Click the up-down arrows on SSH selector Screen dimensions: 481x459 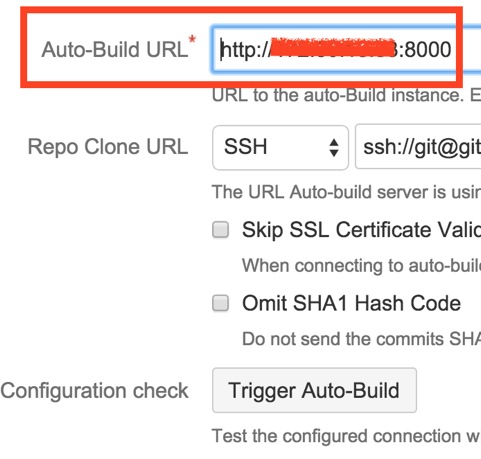334,148
